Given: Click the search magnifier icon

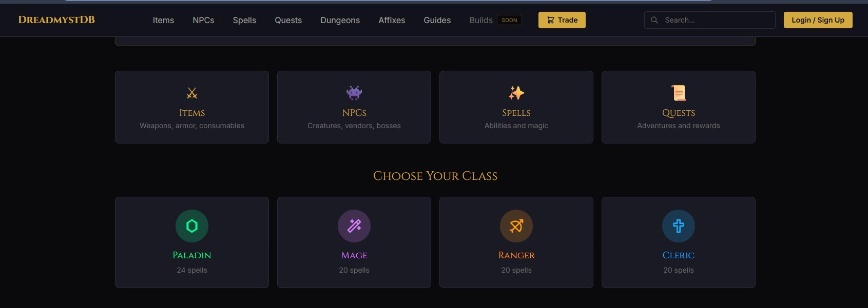Looking at the screenshot, I should point(654,20).
